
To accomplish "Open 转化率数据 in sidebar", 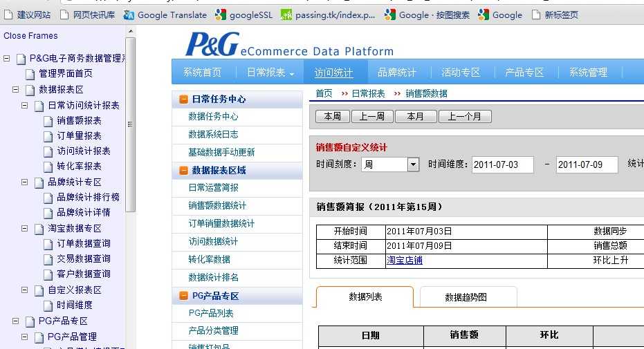I will pos(209,260).
